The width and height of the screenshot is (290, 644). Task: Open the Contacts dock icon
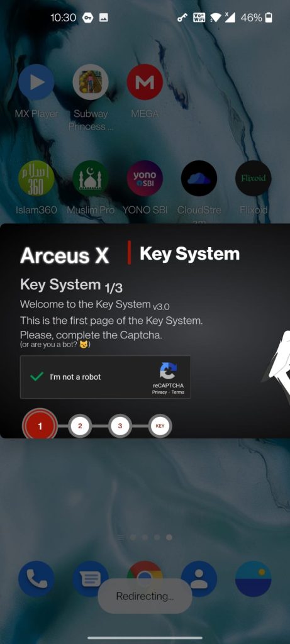click(x=199, y=579)
